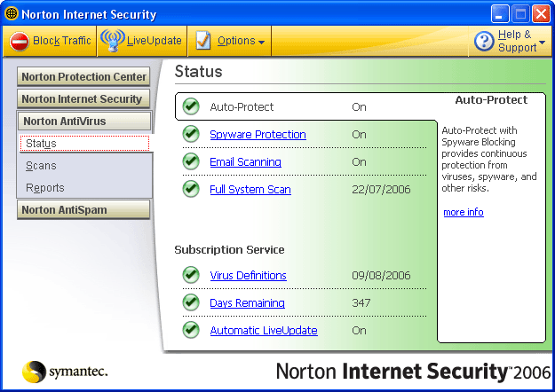The height and width of the screenshot is (392, 555).
Task: Open the Options dropdown arrow
Action: (262, 43)
